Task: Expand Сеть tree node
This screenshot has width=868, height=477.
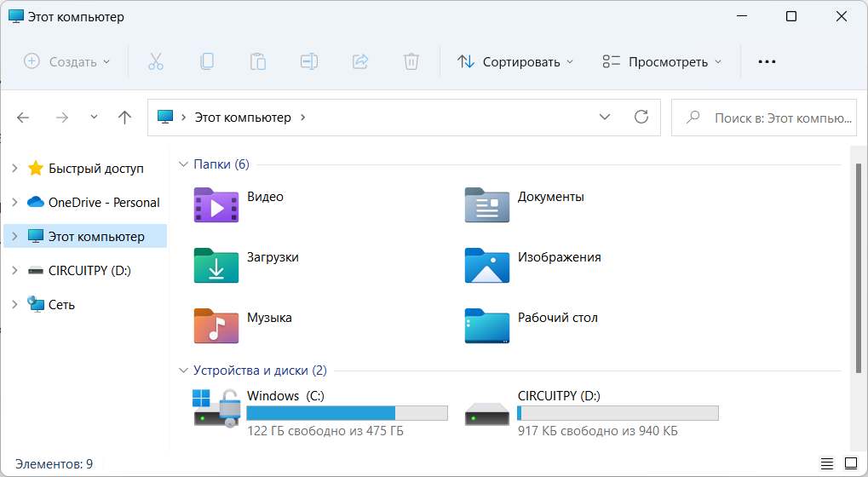Action: click(x=15, y=304)
